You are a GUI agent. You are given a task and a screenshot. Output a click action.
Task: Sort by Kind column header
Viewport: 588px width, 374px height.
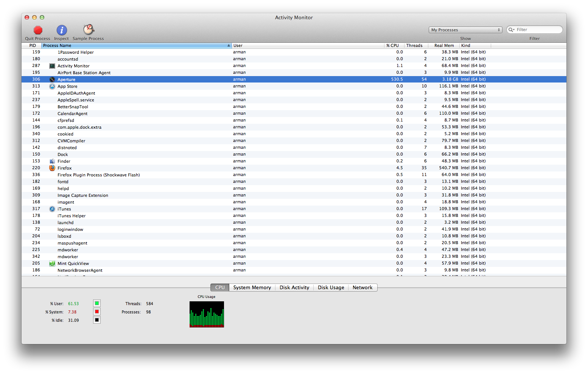475,45
